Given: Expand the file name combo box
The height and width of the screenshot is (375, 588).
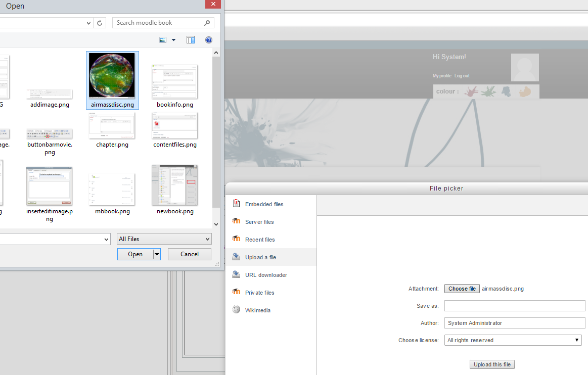Looking at the screenshot, I should point(106,239).
